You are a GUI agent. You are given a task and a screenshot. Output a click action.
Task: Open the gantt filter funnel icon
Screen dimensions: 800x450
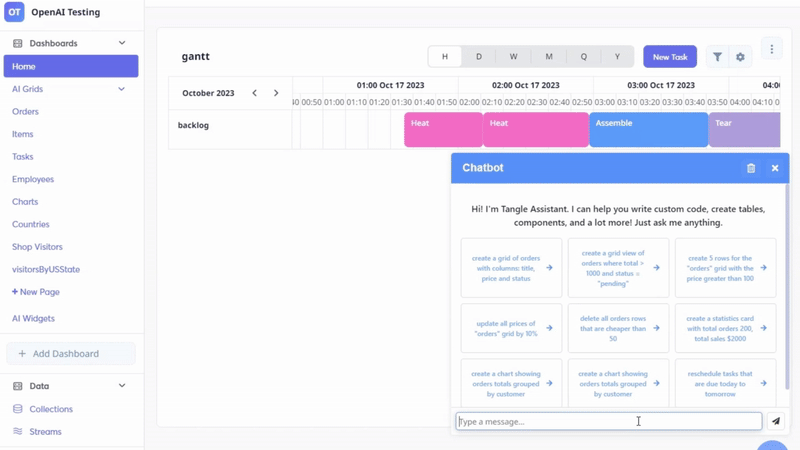tap(717, 57)
